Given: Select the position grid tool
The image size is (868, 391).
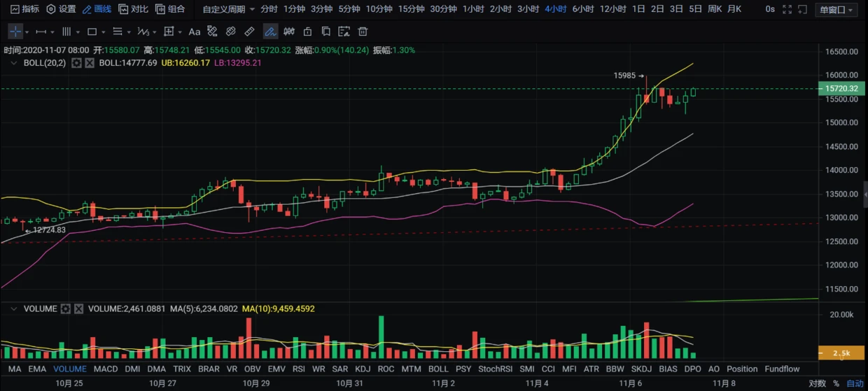Looking at the screenshot, I should (x=169, y=31).
